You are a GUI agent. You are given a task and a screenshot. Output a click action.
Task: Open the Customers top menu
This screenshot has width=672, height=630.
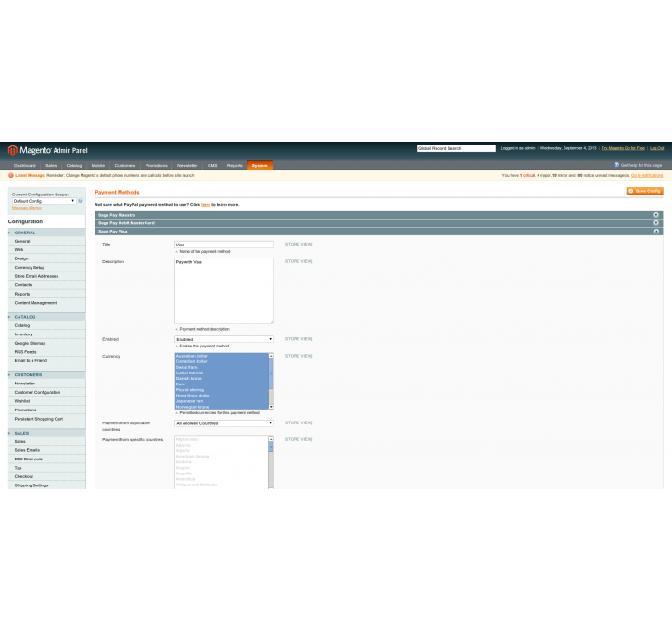[x=125, y=165]
